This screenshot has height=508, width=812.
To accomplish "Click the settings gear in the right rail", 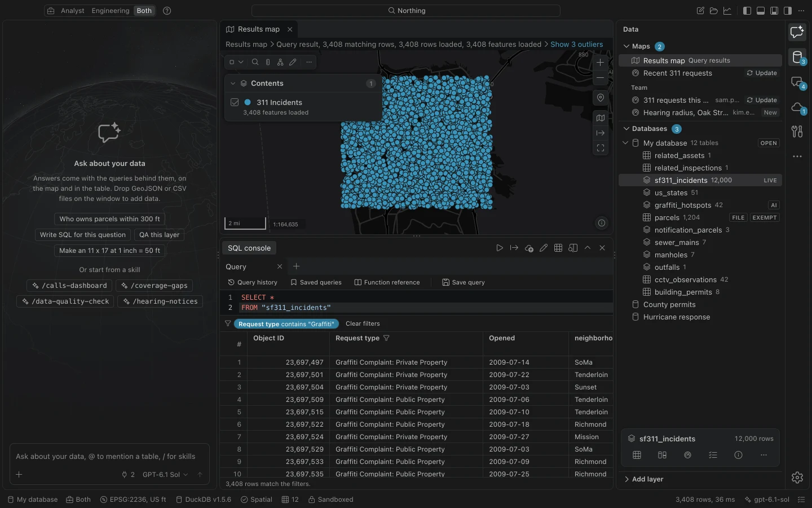I will [x=797, y=478].
